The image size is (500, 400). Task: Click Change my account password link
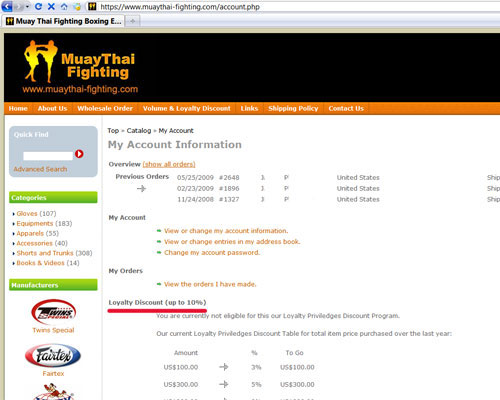[212, 253]
